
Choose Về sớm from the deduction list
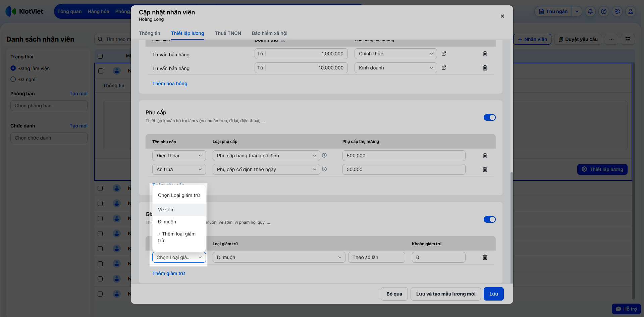coord(179,210)
